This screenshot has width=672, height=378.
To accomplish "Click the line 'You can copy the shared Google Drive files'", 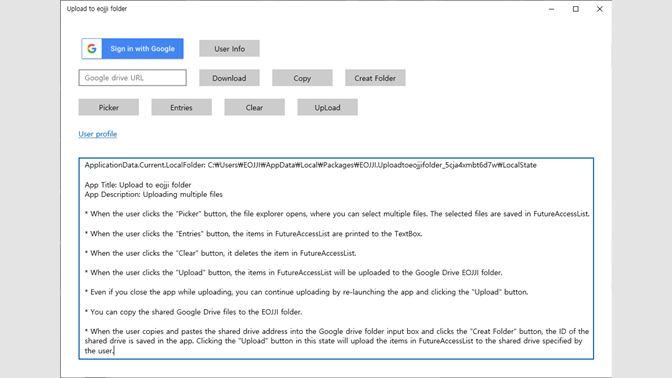I will tap(193, 312).
